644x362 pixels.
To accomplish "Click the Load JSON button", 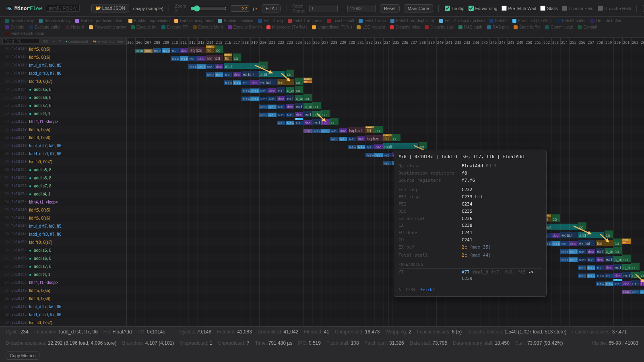I will (x=110, y=8).
